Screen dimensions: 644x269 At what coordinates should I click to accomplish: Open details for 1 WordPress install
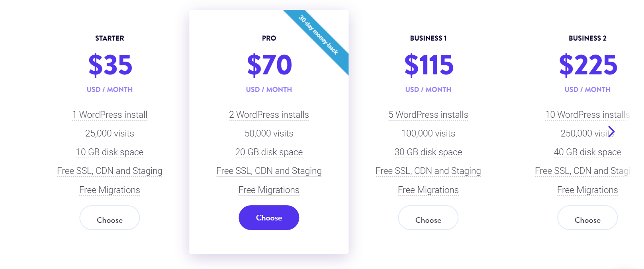(x=110, y=115)
